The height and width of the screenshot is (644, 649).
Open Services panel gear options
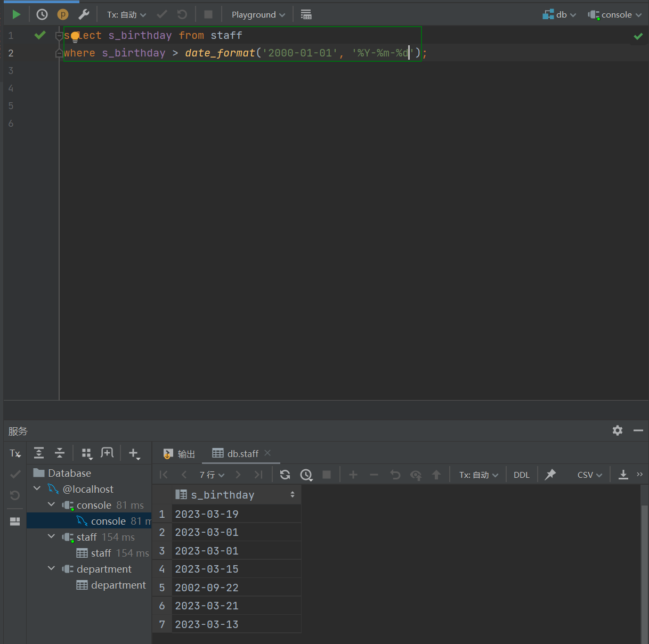pyautogui.click(x=618, y=430)
